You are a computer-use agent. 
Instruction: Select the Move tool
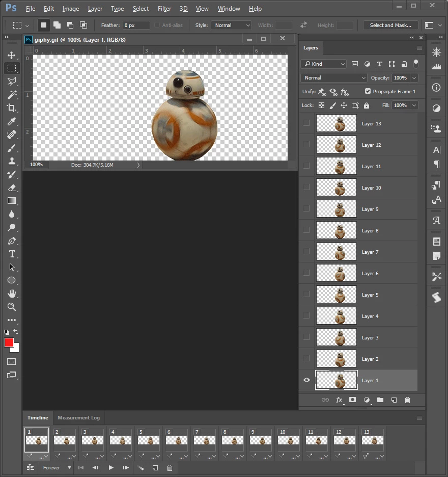pos(12,55)
